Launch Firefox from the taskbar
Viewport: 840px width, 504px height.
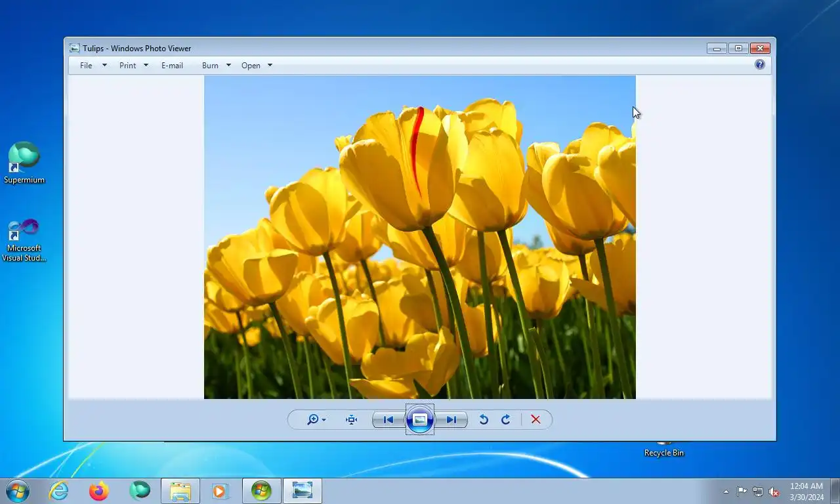[99, 491]
